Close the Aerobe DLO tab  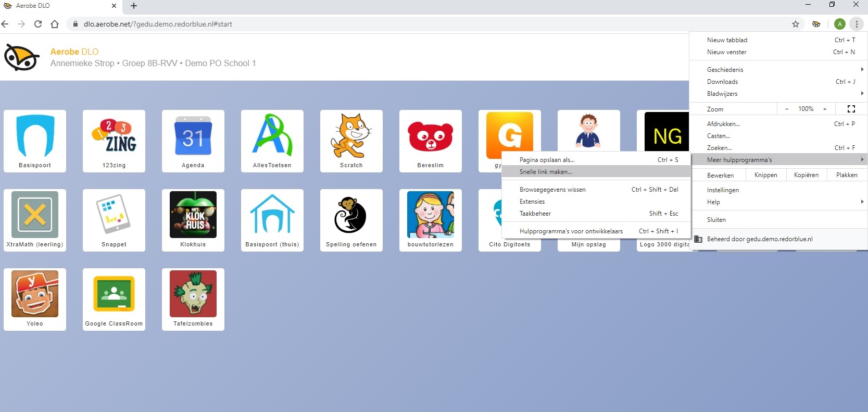pyautogui.click(x=114, y=6)
